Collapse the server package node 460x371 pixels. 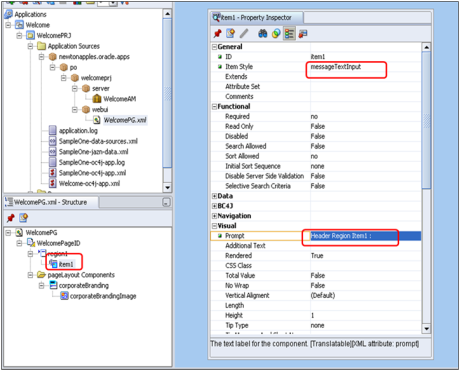pyautogui.click(x=75, y=88)
